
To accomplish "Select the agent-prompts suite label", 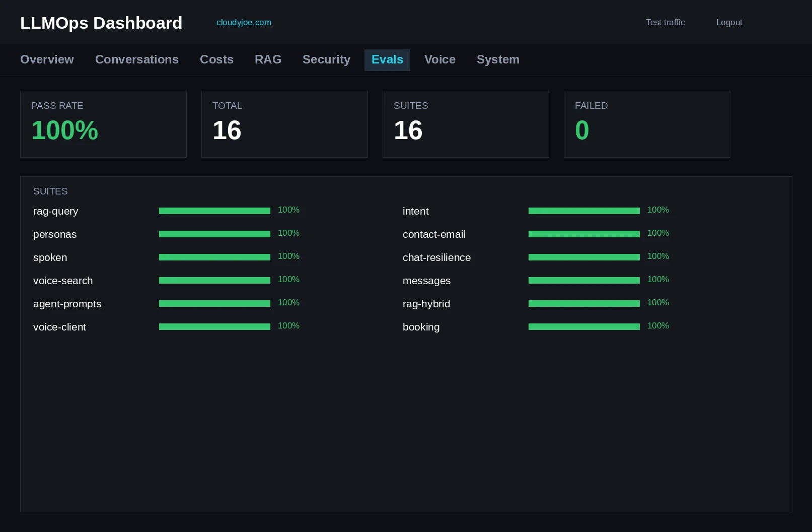I will [x=67, y=304].
